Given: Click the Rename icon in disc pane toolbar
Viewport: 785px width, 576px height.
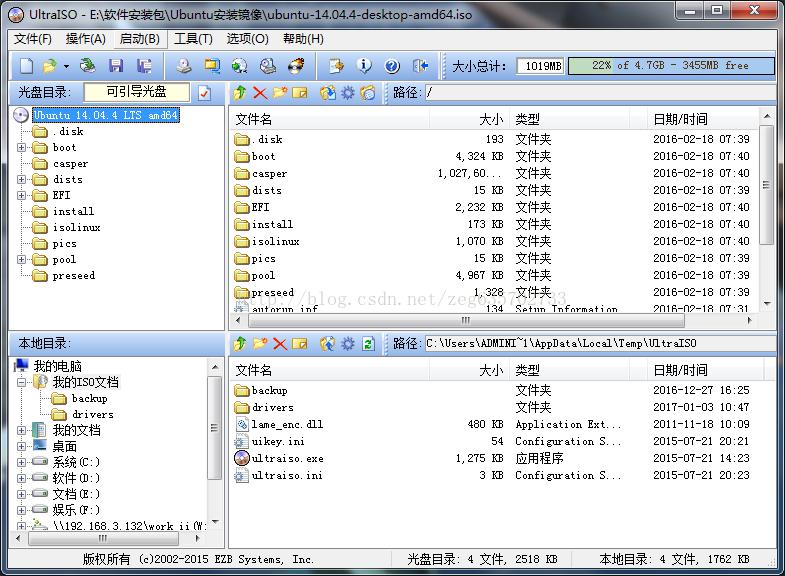Looking at the screenshot, I should 300,93.
